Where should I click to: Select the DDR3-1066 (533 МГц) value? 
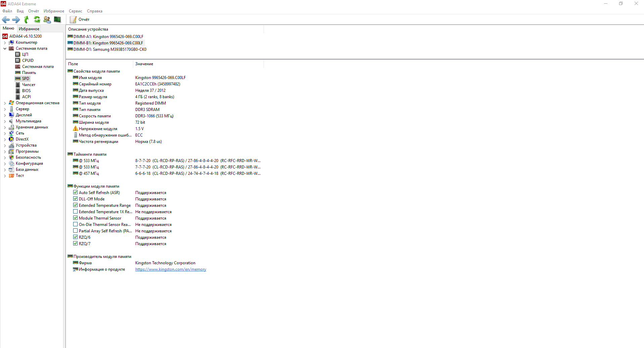pyautogui.click(x=154, y=116)
